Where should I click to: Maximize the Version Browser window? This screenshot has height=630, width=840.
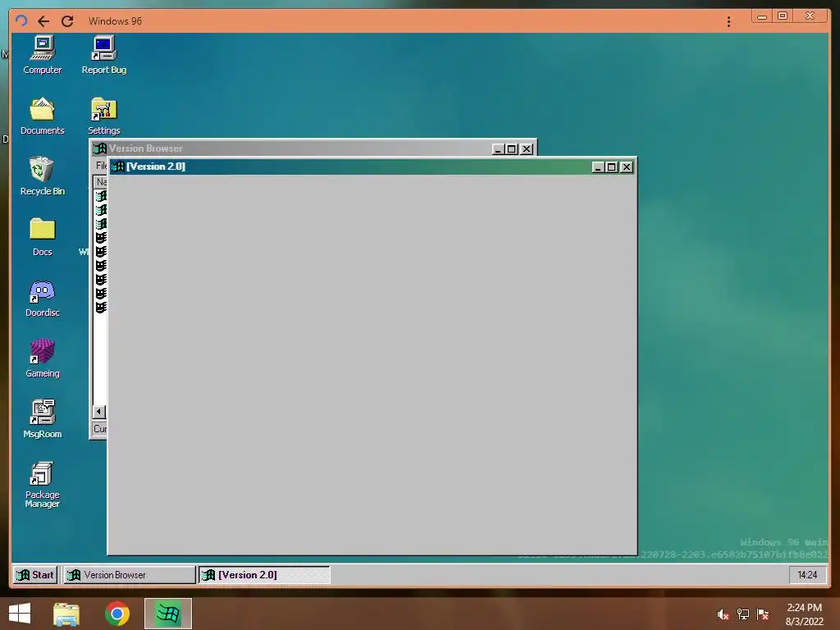[x=512, y=149]
